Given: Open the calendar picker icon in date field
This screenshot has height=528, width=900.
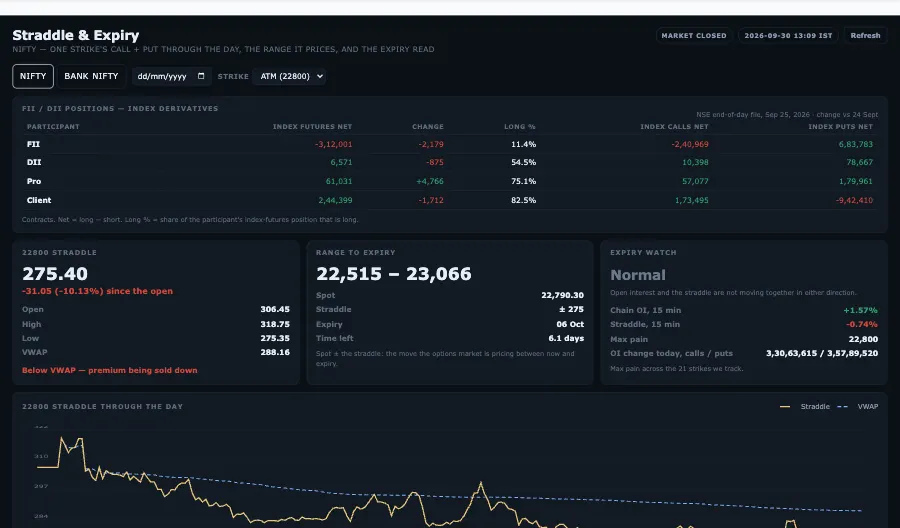Looking at the screenshot, I should [201, 76].
